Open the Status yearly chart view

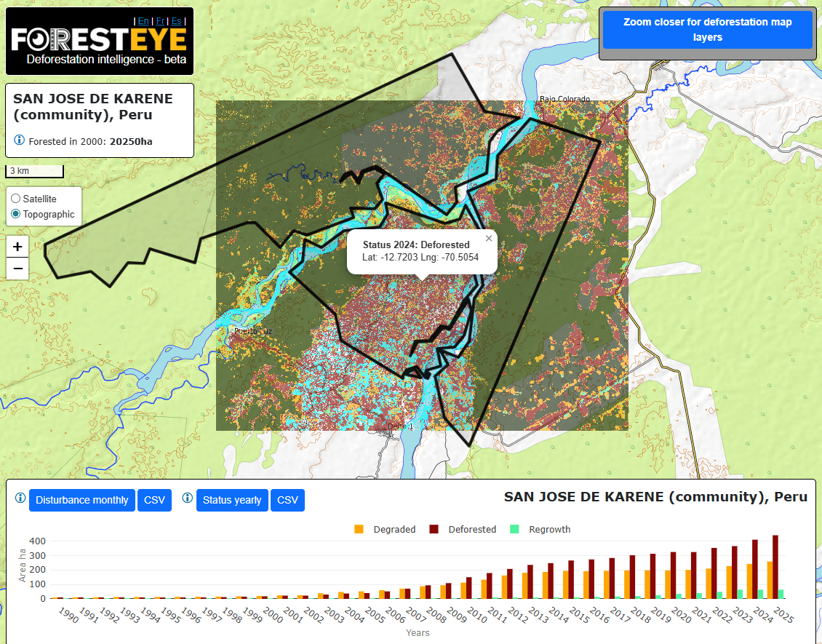click(232, 500)
